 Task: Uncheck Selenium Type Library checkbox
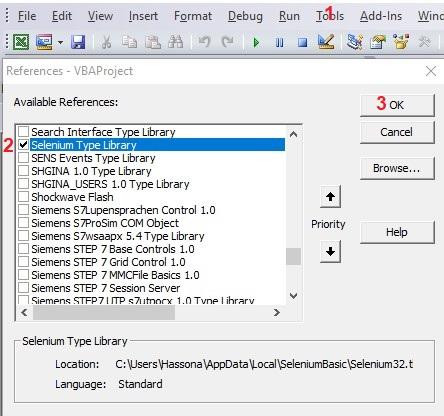click(x=23, y=144)
